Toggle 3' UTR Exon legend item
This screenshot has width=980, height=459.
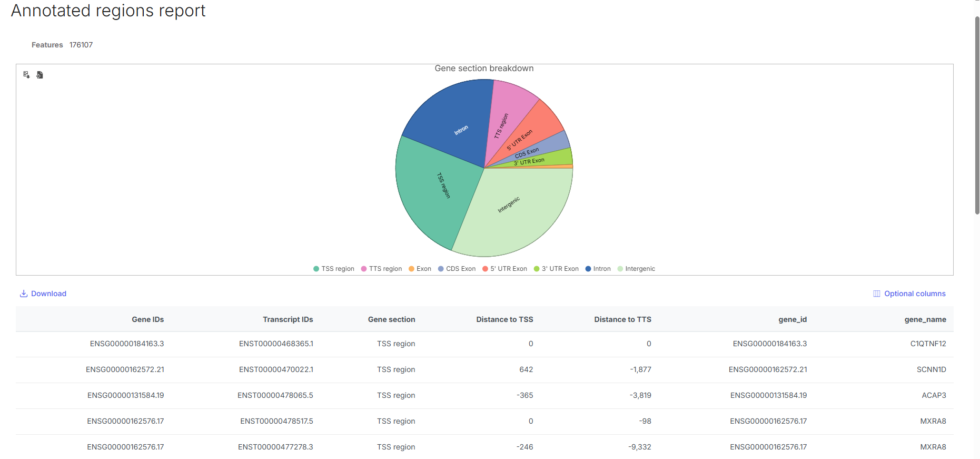coord(556,269)
